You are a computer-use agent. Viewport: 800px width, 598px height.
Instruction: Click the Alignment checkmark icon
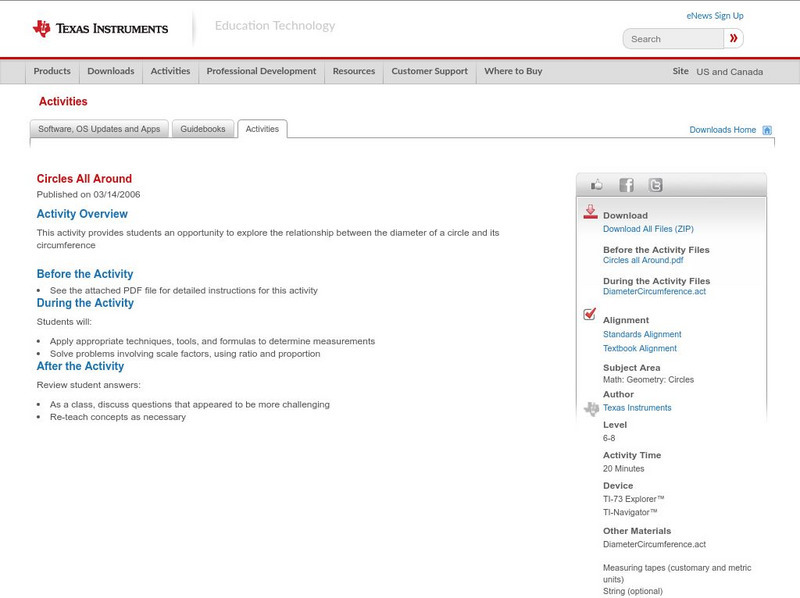tap(590, 315)
